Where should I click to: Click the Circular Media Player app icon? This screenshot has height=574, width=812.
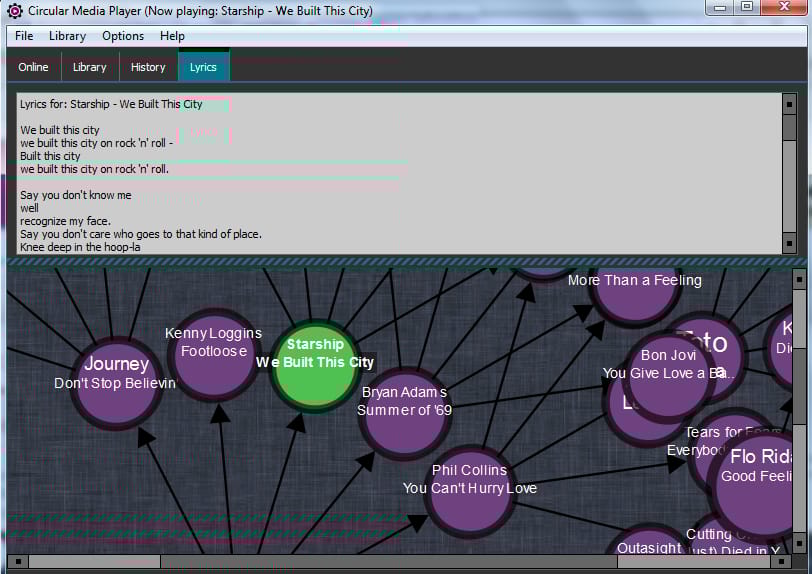pos(14,10)
